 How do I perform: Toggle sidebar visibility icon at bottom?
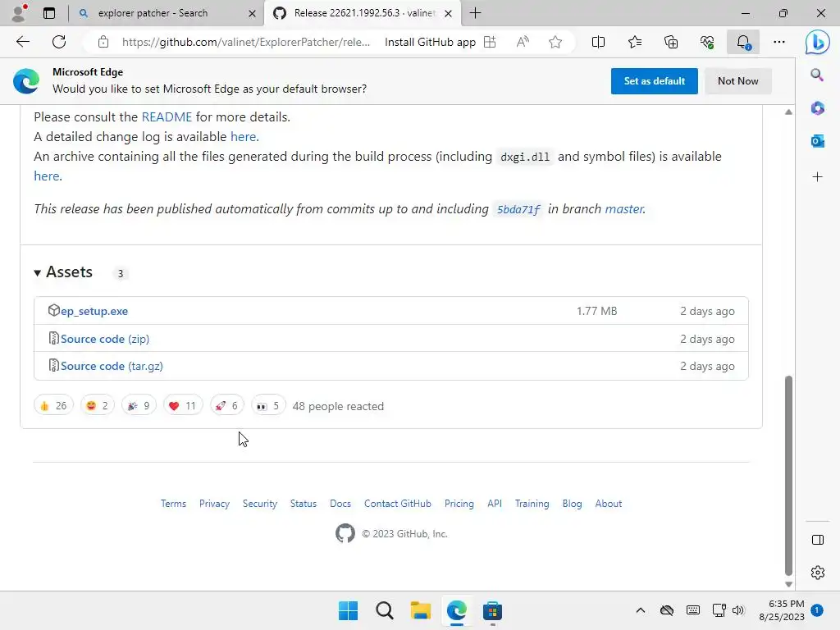(x=818, y=540)
